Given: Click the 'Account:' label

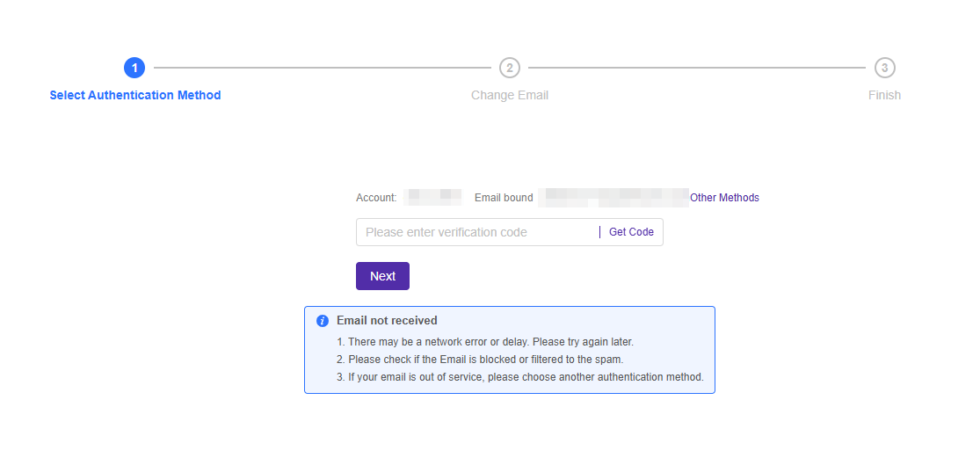Looking at the screenshot, I should coord(376,198).
